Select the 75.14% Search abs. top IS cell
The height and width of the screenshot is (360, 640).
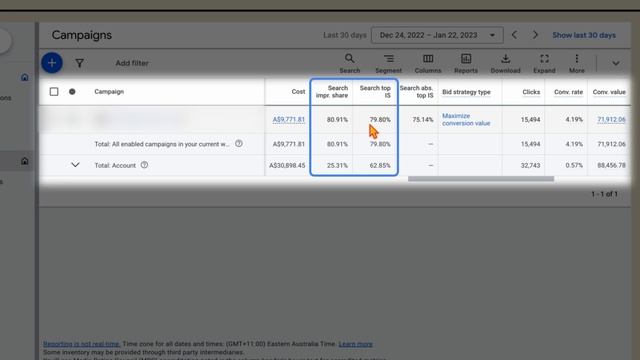422,120
